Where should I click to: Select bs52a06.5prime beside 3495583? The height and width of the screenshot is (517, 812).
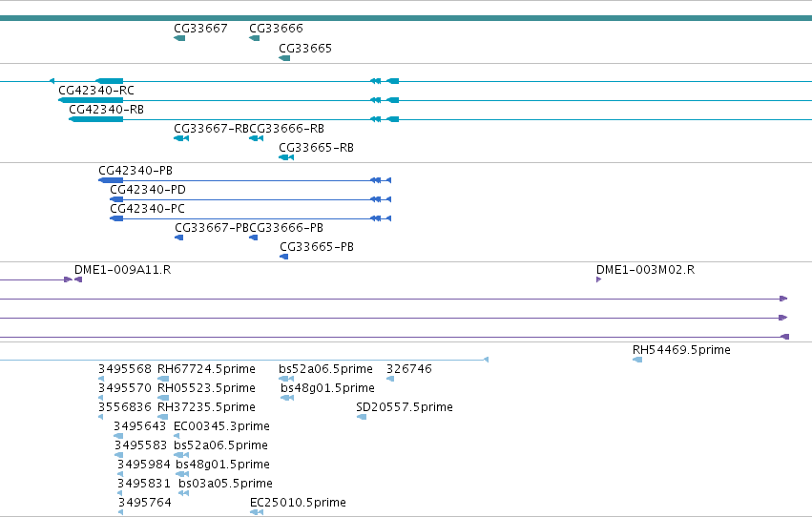(x=220, y=446)
